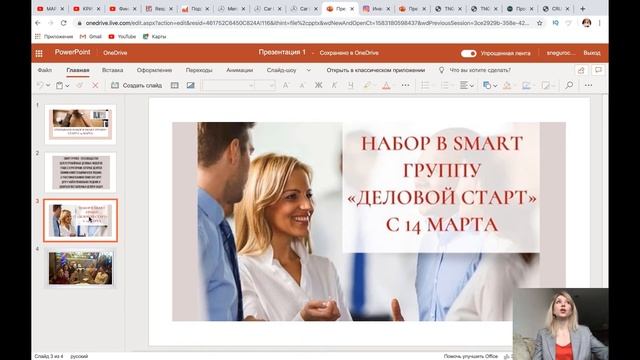Open the Карты bookmark

point(155,37)
